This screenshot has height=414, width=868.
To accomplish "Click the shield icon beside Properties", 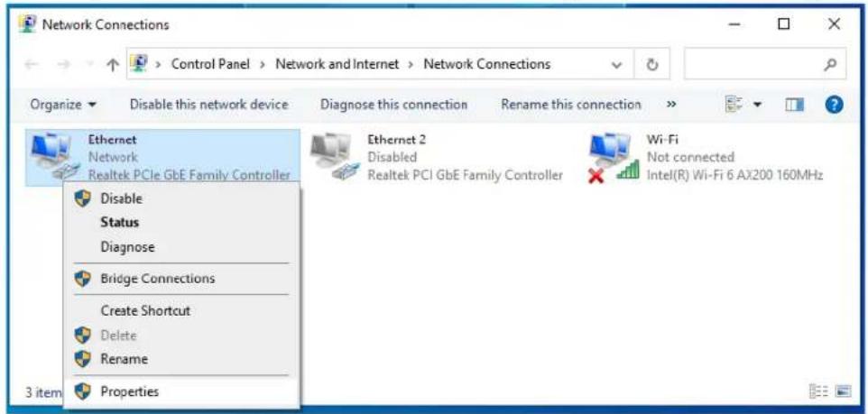I will [82, 391].
